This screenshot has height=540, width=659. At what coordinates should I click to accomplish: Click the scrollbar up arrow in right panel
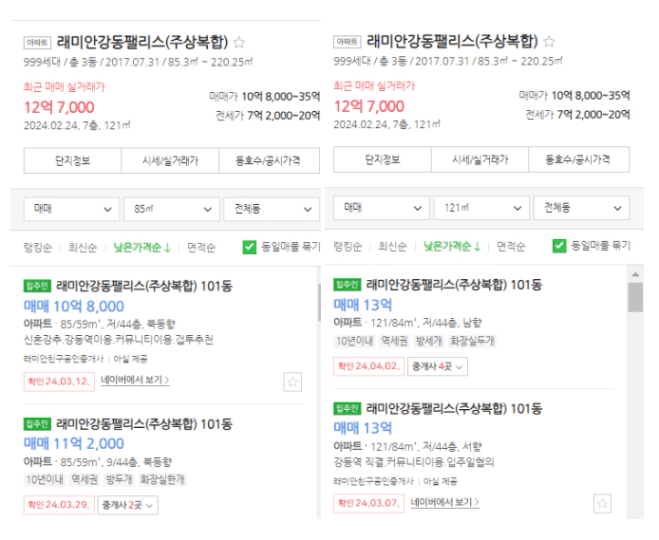(635, 274)
